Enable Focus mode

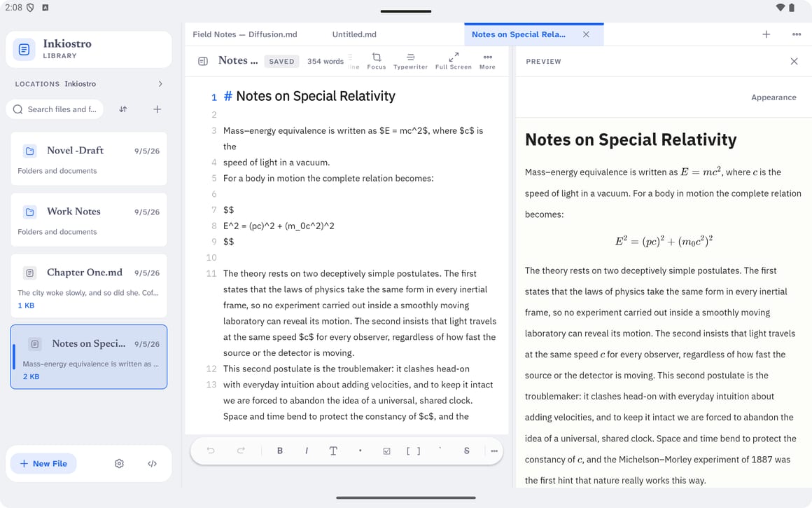[x=377, y=61]
